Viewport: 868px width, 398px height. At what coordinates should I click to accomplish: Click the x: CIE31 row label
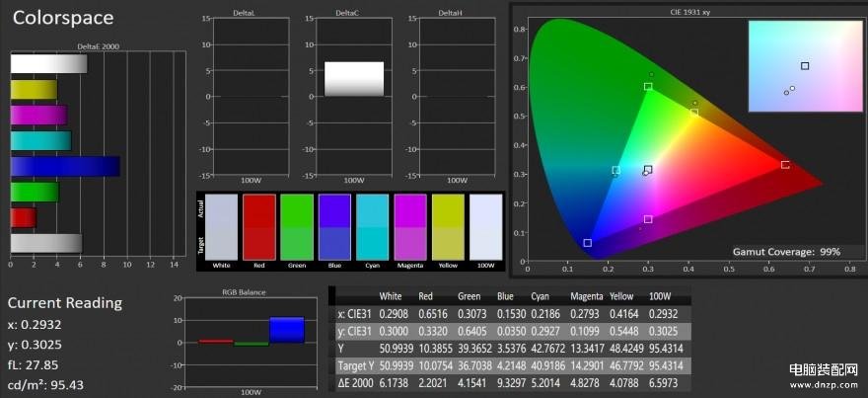coord(355,314)
